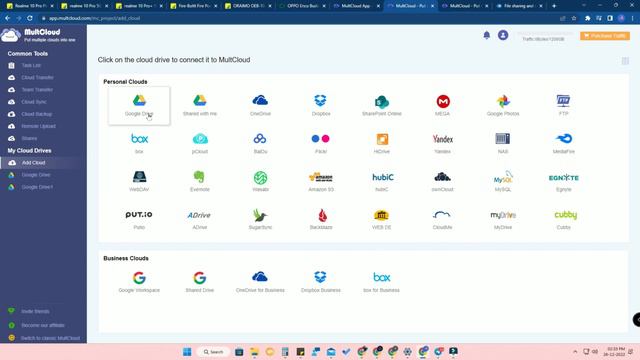This screenshot has height=360, width=640.
Task: Select ownCloud
Action: [x=442, y=181]
